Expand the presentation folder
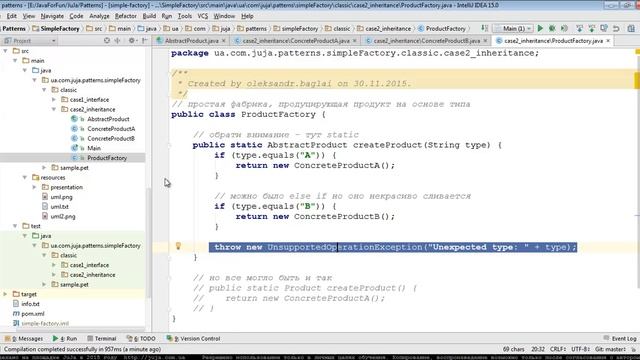640x360 pixels. [x=35, y=187]
